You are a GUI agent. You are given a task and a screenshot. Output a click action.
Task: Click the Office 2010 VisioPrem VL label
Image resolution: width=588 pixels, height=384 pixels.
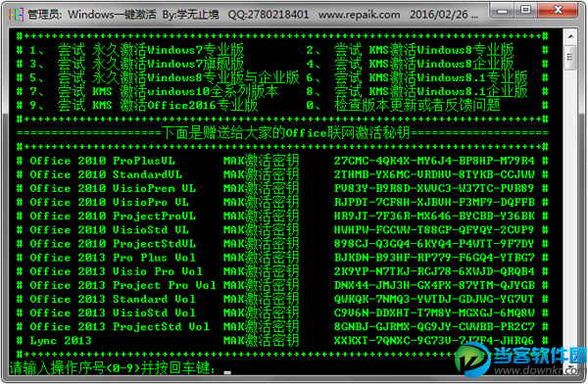coord(113,189)
